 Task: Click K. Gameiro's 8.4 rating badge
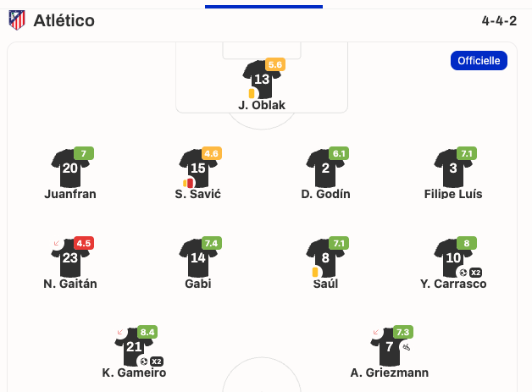[x=147, y=332]
